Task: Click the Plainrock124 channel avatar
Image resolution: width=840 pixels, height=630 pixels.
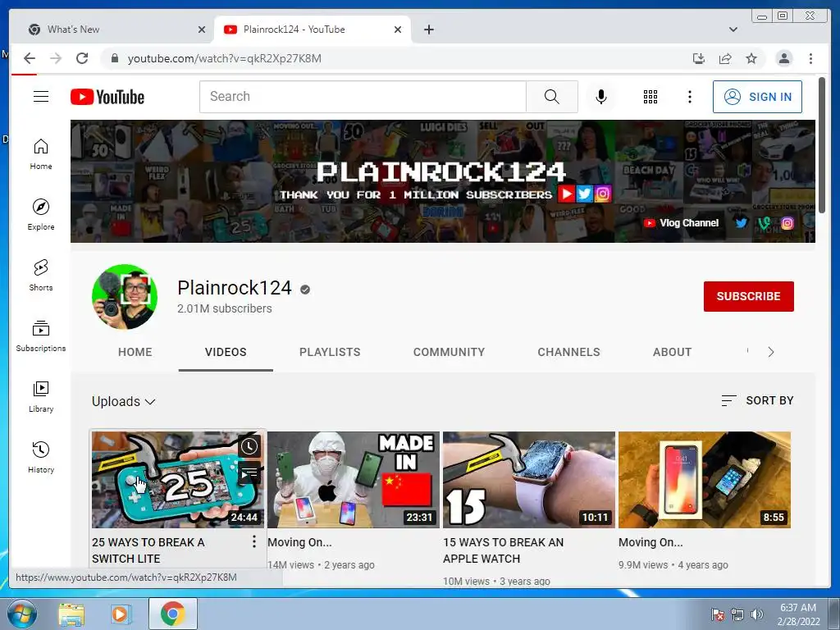Action: pos(125,296)
